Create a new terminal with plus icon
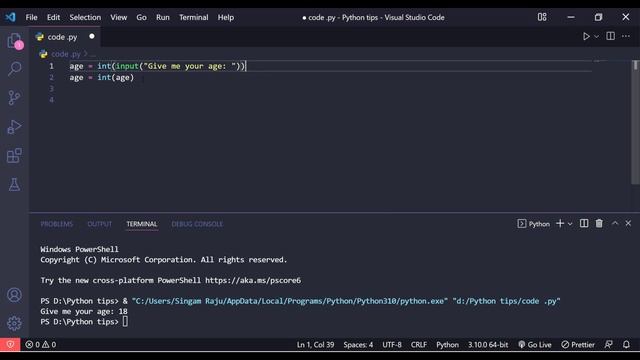 coord(560,223)
